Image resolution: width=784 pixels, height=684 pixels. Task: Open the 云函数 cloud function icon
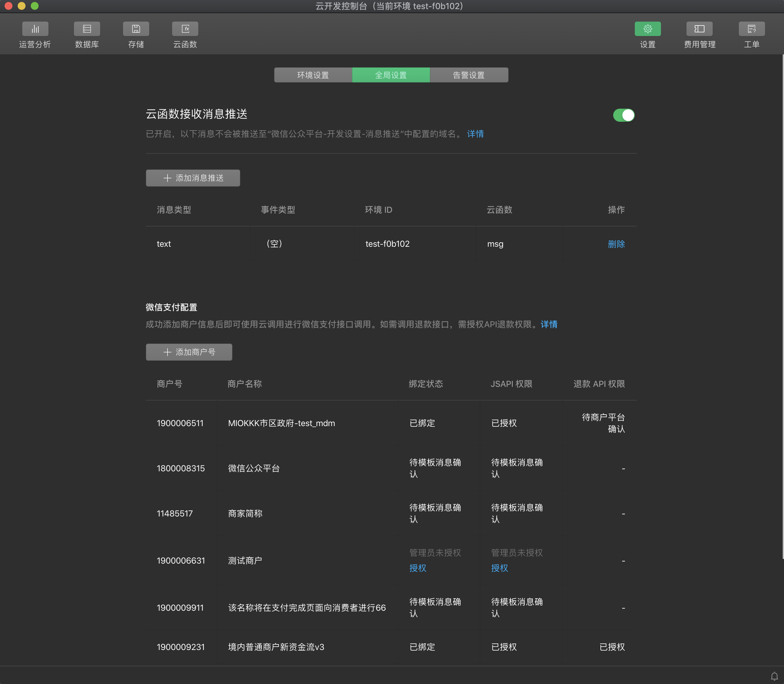click(185, 29)
